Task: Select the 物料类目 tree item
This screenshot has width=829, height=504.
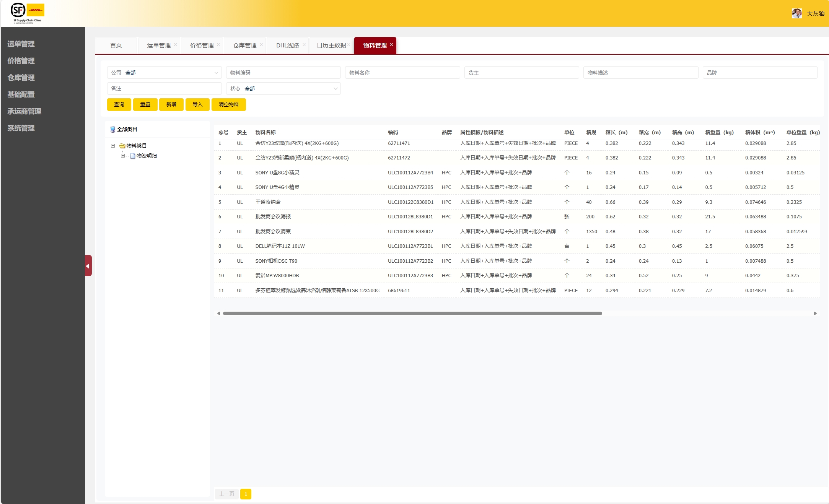Action: [x=137, y=146]
